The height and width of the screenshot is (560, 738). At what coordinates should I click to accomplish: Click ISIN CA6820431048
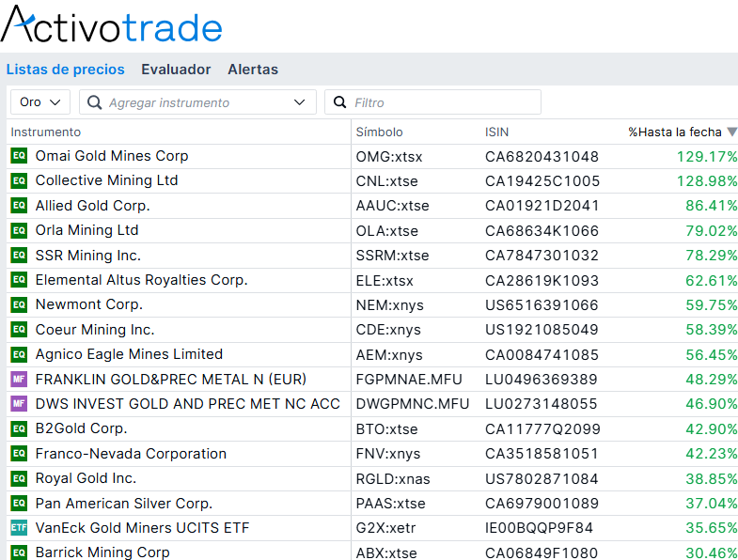pyautogui.click(x=542, y=157)
